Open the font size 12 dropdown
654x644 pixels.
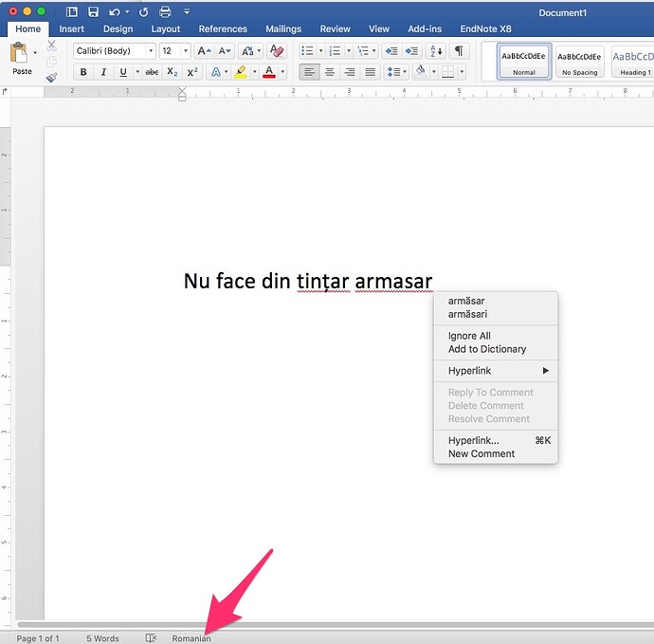174,51
